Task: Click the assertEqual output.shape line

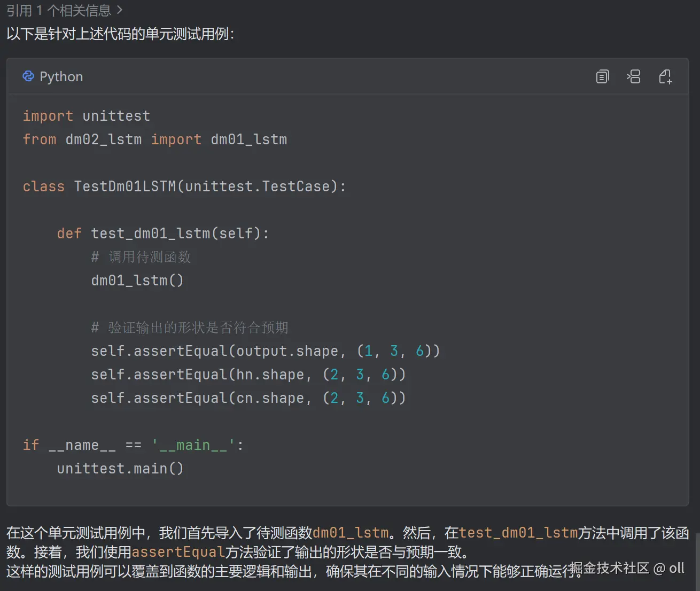Action: point(266,351)
